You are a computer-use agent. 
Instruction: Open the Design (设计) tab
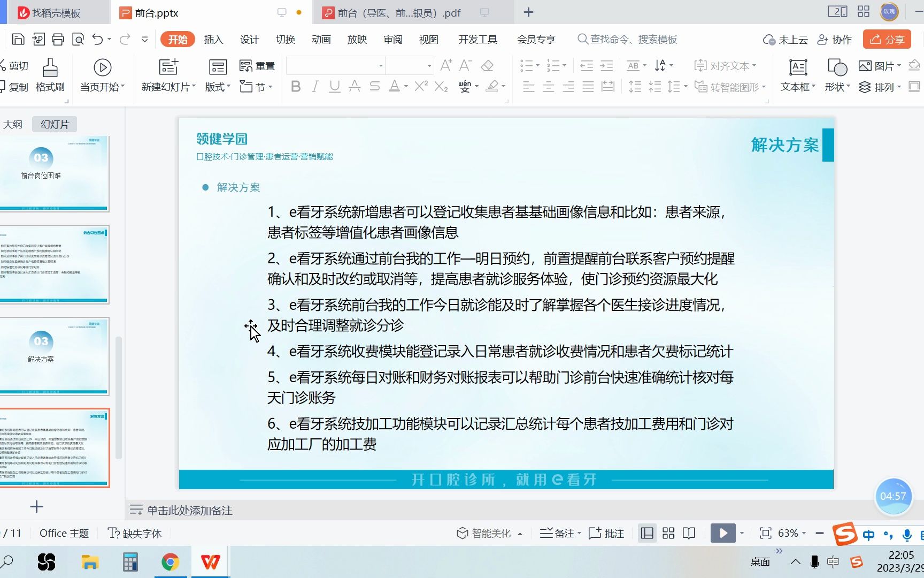(x=249, y=40)
